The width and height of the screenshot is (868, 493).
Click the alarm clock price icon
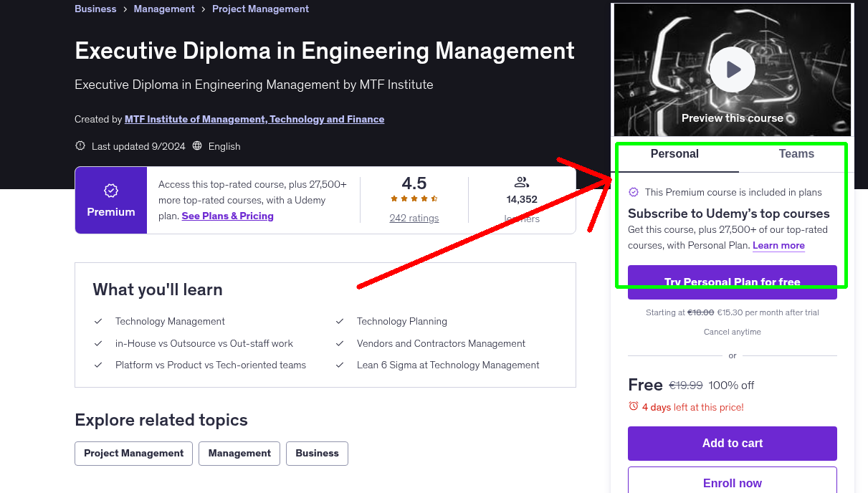[634, 406]
